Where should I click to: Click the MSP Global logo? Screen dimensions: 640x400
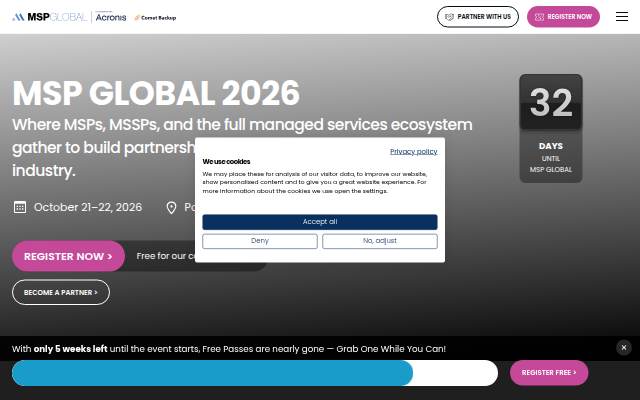tap(49, 17)
